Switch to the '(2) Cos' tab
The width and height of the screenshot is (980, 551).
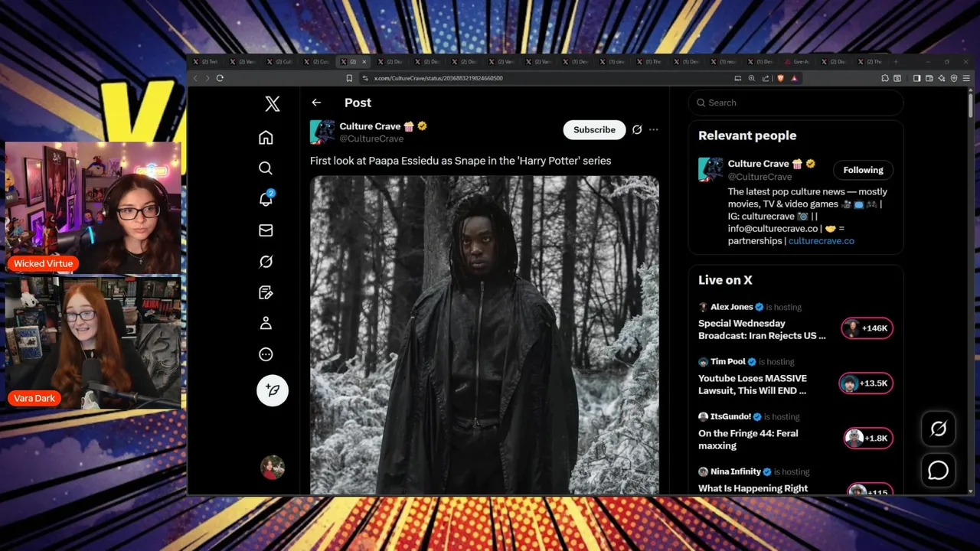(x=318, y=62)
